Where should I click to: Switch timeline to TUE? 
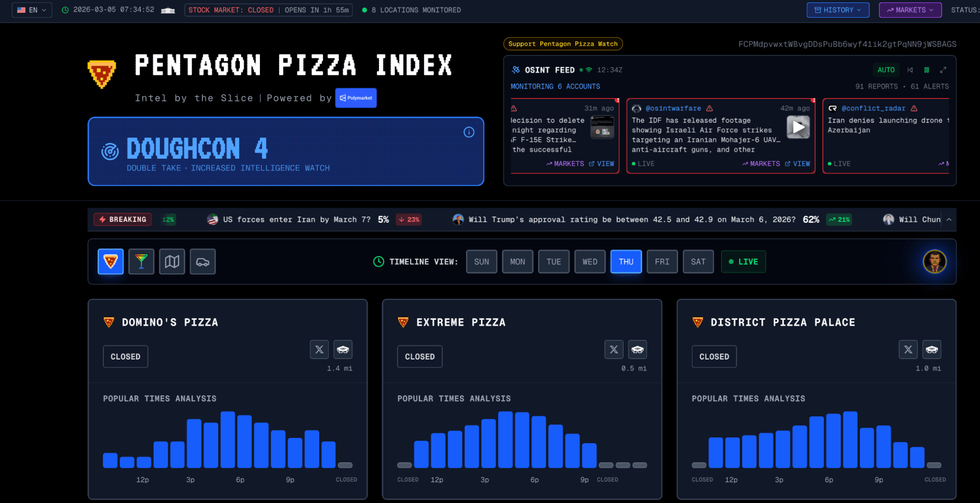tap(553, 262)
